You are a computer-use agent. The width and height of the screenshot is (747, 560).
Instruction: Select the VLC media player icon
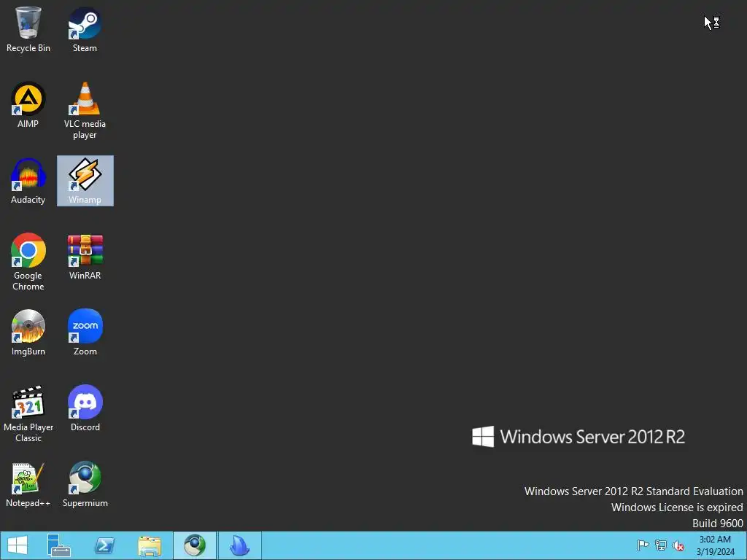point(85,111)
